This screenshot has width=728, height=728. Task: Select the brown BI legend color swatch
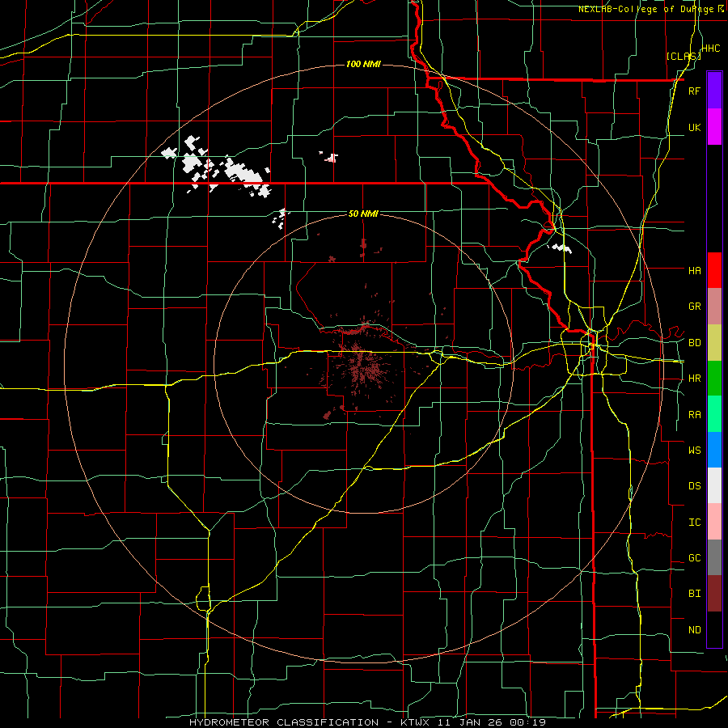714,594
